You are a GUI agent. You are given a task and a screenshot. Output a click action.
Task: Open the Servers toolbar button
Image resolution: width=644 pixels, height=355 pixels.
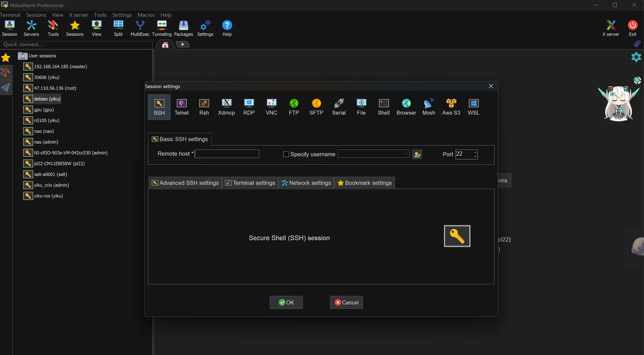(31, 28)
